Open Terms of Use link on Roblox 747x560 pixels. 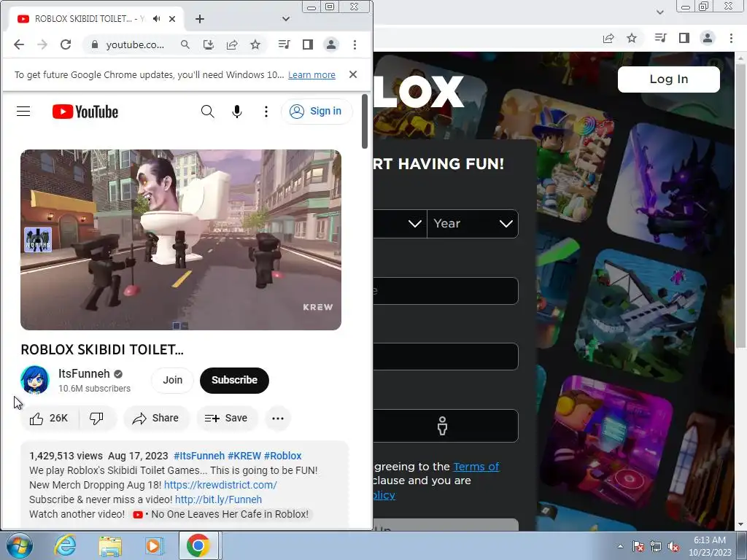point(476,467)
